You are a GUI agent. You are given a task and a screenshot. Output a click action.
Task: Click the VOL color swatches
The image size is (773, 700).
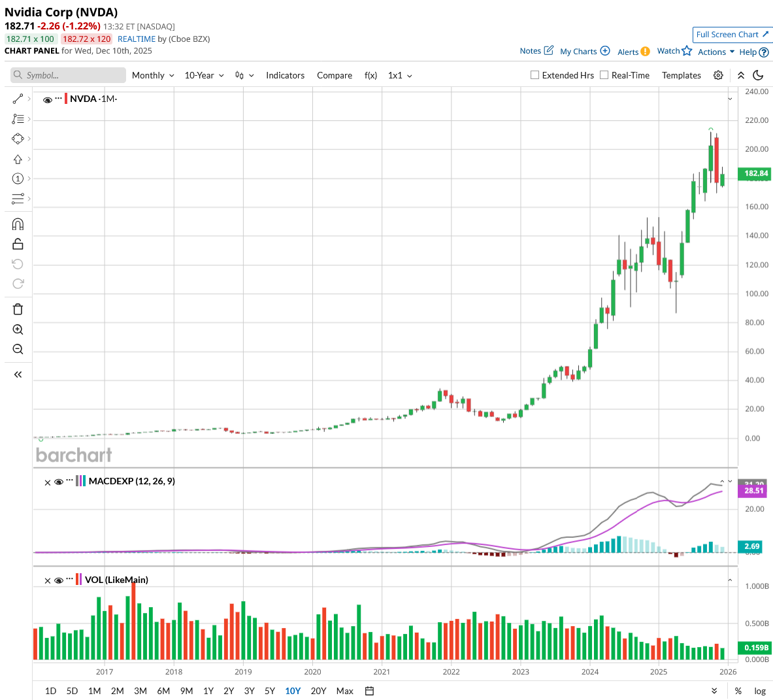pos(78,579)
